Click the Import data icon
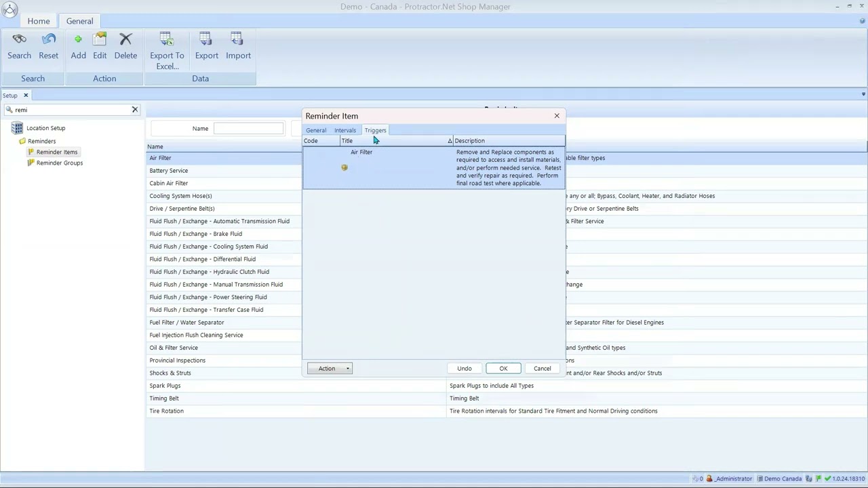The height and width of the screenshot is (488, 868). pos(238,39)
